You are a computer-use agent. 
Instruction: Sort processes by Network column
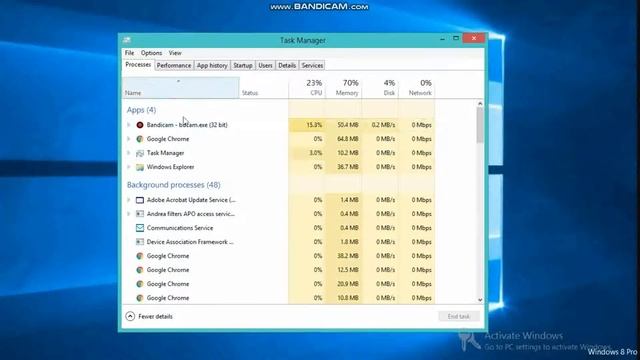point(416,88)
